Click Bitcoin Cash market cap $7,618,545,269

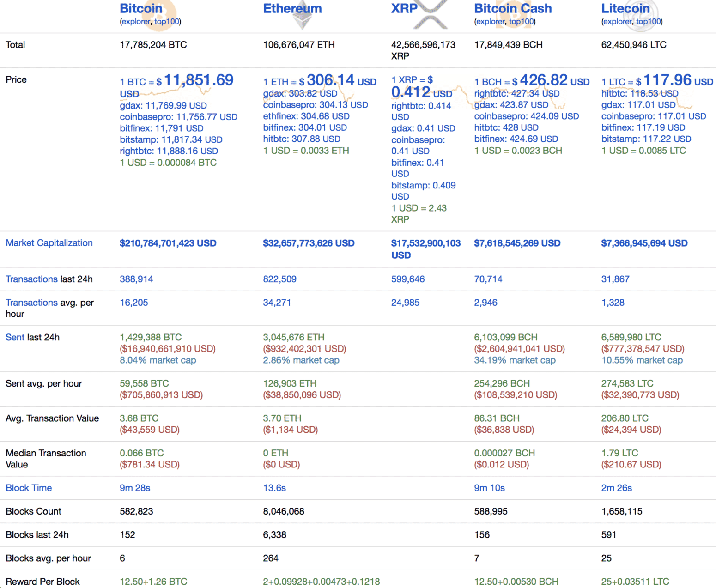click(517, 243)
